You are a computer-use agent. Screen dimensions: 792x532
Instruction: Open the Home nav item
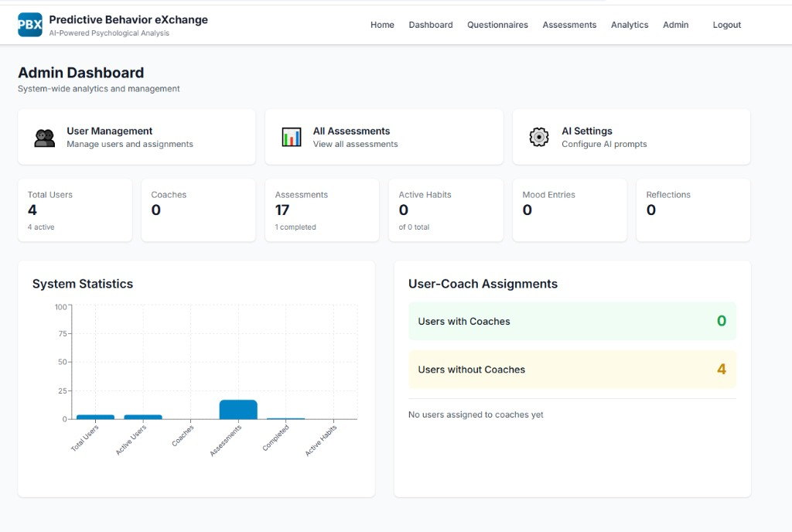382,25
